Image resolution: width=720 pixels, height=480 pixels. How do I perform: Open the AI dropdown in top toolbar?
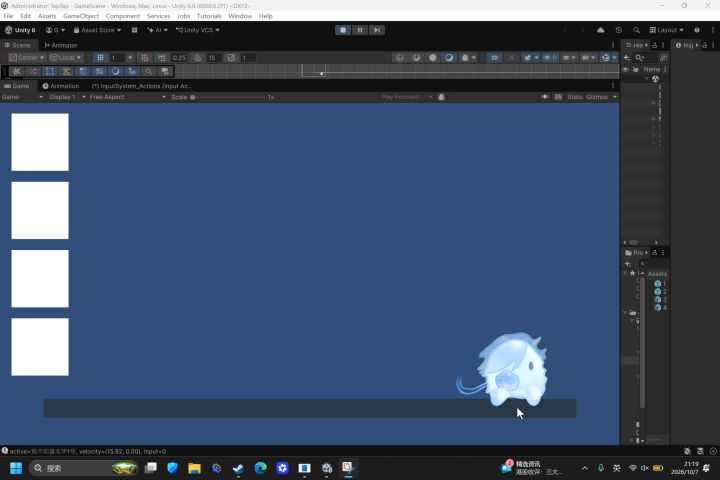pos(157,30)
